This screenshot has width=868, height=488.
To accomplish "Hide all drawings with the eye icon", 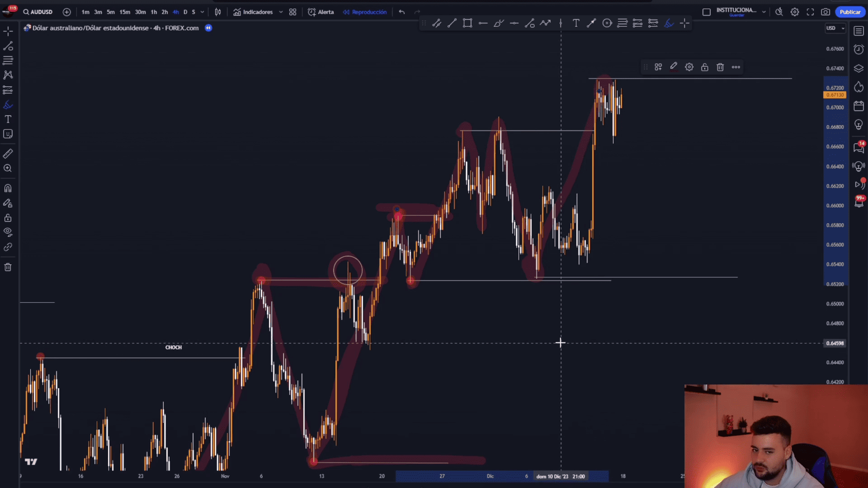I will tap(8, 232).
